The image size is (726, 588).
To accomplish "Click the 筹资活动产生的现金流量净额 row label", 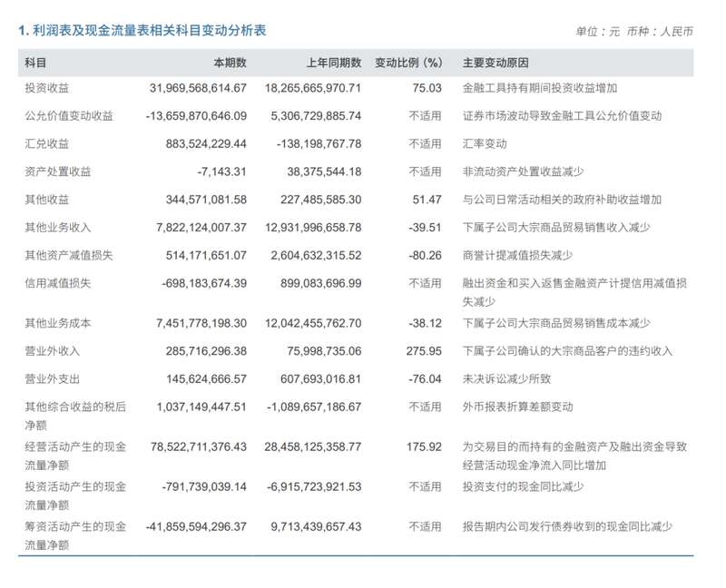I will [75, 535].
